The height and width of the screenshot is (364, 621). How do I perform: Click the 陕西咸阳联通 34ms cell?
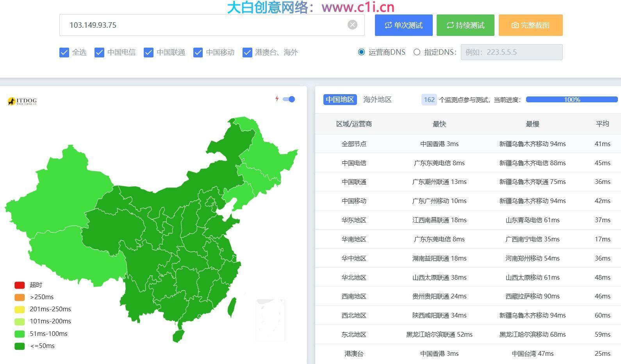[439, 315]
